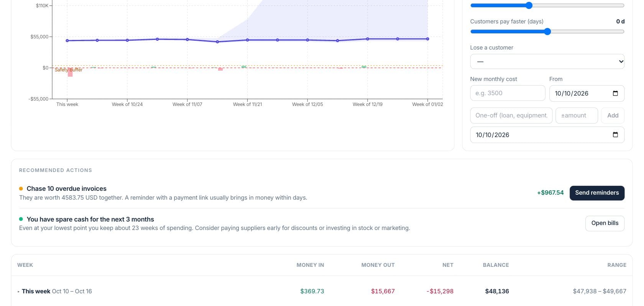Focus the ±amount input field
Viewport: 644px width, 306px height.
click(577, 115)
